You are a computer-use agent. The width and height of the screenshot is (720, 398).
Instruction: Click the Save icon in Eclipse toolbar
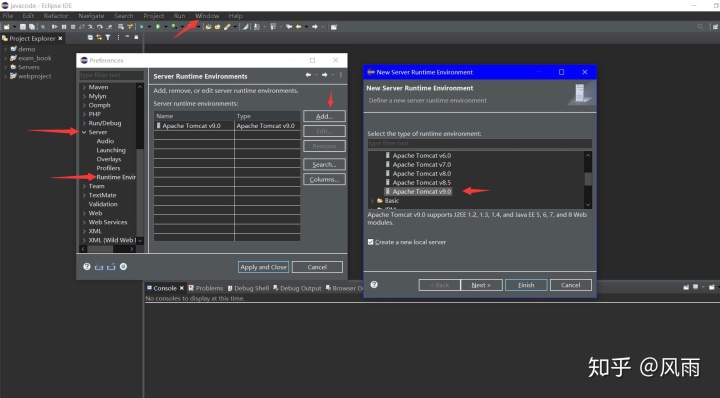(x=22, y=27)
